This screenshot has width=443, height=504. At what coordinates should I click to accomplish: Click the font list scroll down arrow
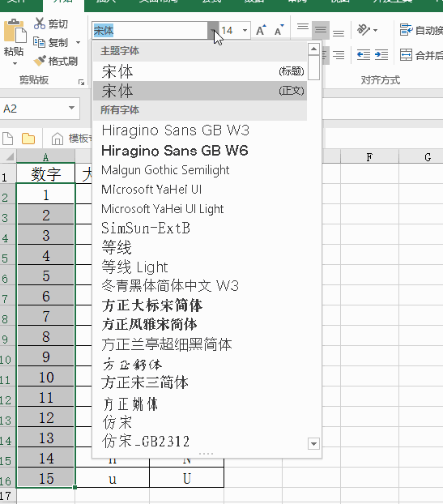(313, 443)
